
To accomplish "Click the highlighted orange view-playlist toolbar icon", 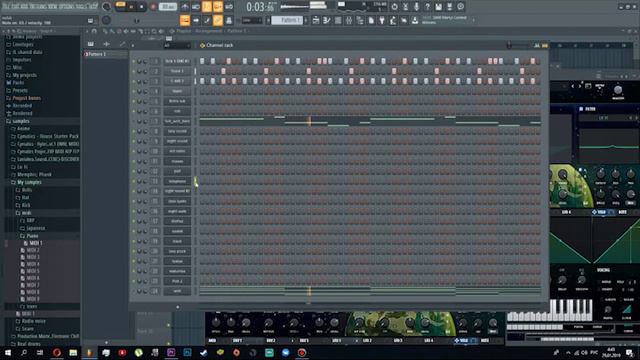I will (x=185, y=20).
